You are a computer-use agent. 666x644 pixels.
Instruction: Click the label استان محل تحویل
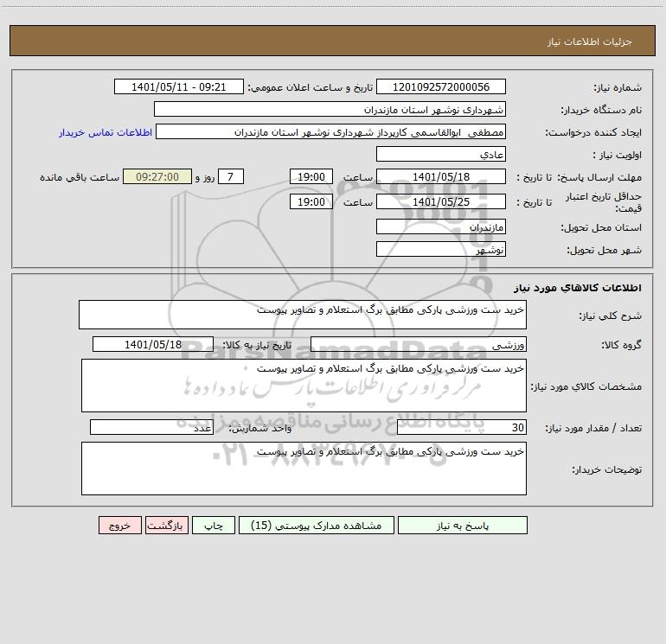pyautogui.click(x=601, y=228)
